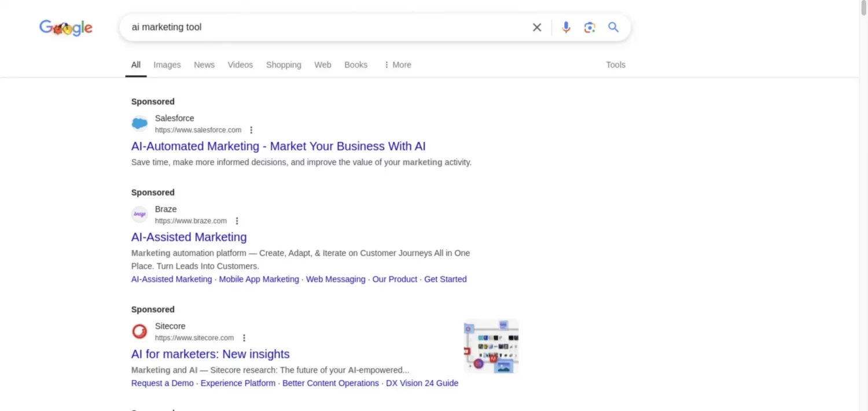The image size is (868, 411).
Task: Follow the 'Web Messaging' sitelink
Action: click(336, 279)
